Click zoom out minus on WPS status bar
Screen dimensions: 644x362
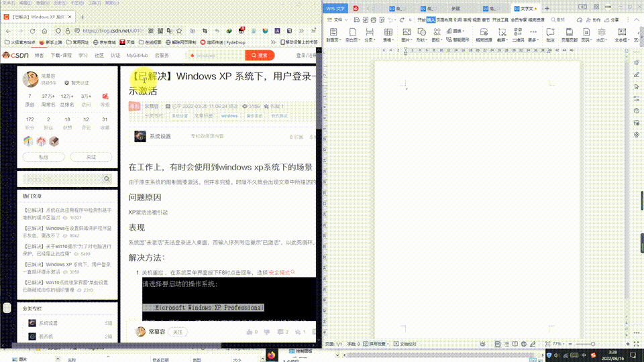[x=570, y=344]
